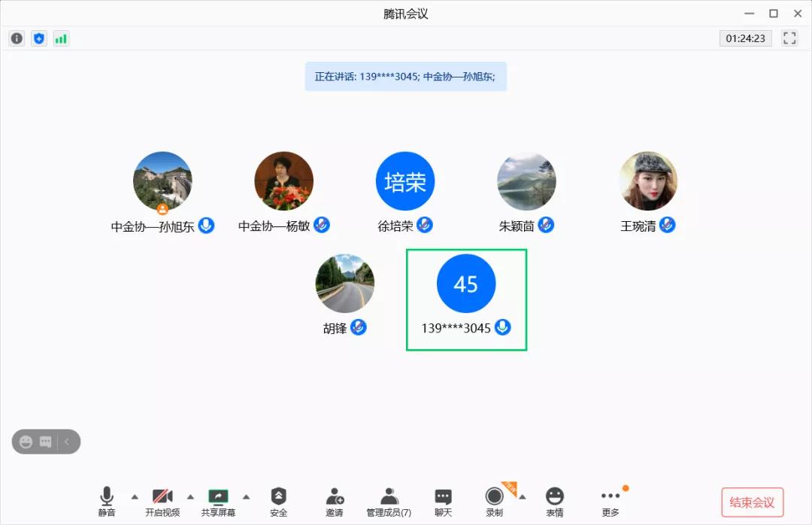The width and height of the screenshot is (812, 525).
Task: Click muted mic icon next to 王琬清
Action: click(667, 225)
